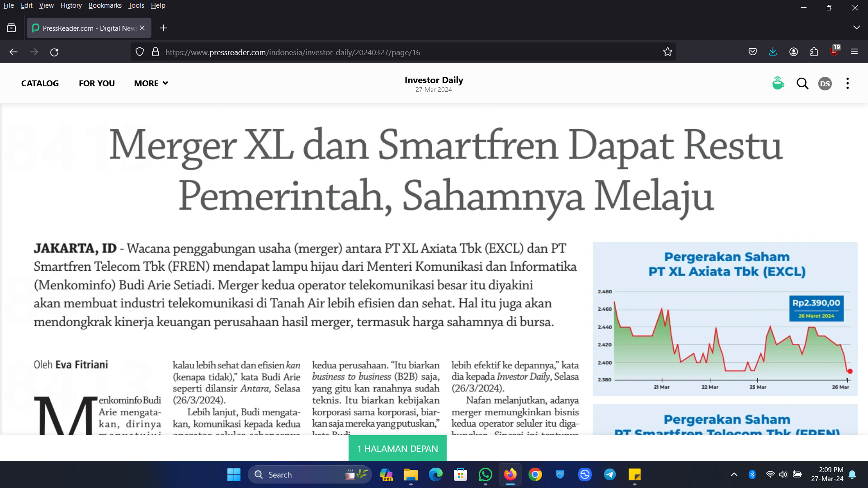Open the Bluetooth tray icon
This screenshot has height=488, width=868.
[752, 474]
